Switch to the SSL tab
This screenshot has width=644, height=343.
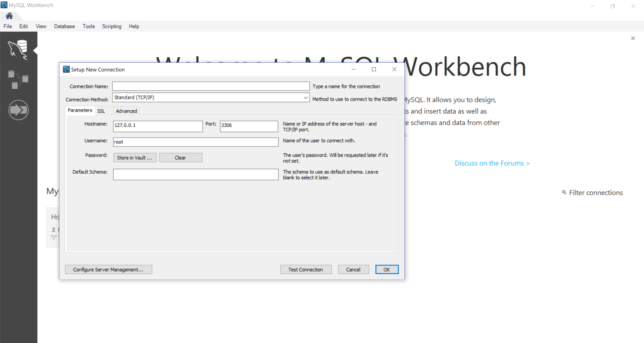click(x=101, y=111)
